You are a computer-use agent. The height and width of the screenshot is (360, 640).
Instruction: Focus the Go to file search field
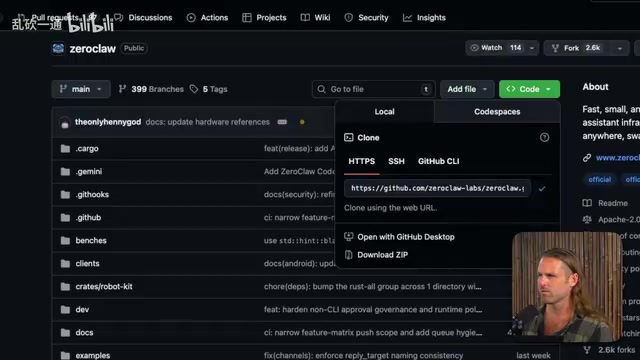373,89
